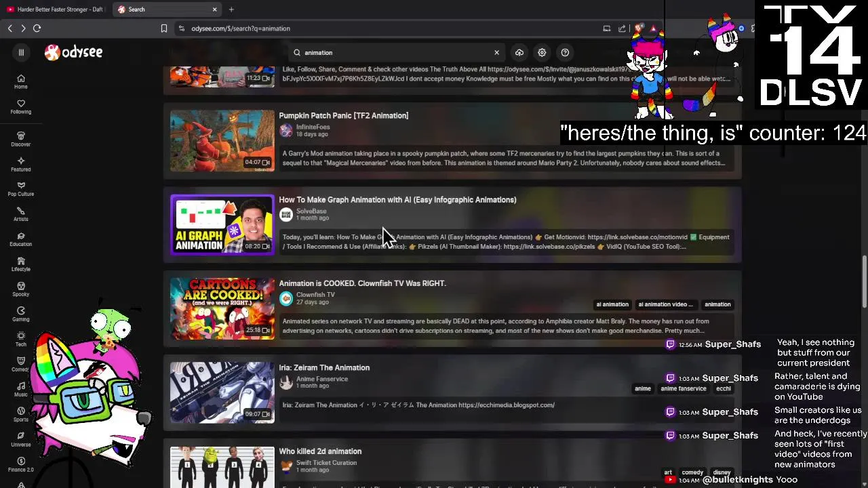868x488 pixels.
Task: Visit Anime Fanservice channel
Action: 322,379
